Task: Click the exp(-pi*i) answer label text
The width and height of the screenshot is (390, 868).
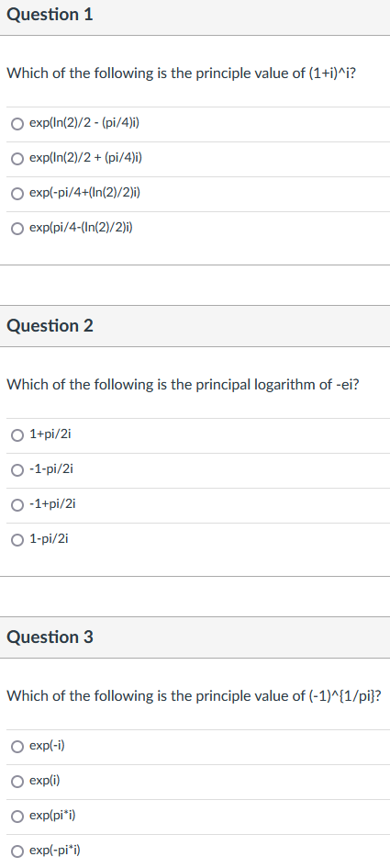Action: (55, 850)
